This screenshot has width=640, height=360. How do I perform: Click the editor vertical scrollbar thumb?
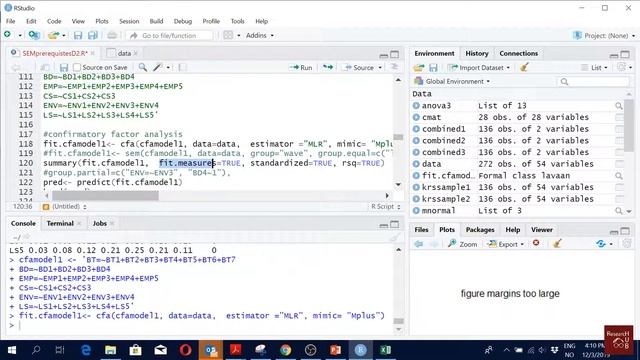click(x=398, y=137)
